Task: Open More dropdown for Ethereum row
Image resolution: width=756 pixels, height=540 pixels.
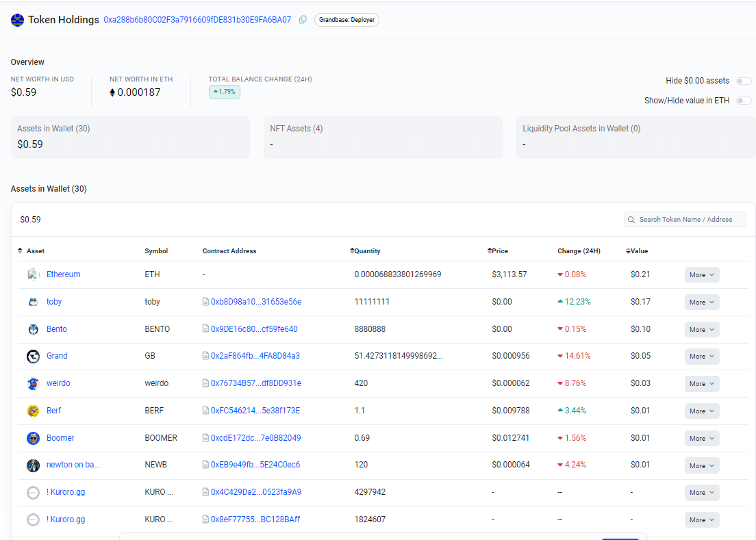Action: coord(702,275)
